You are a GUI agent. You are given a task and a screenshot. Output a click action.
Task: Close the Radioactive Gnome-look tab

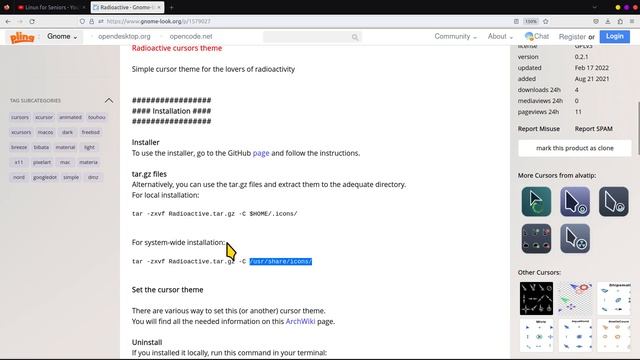[159, 7]
